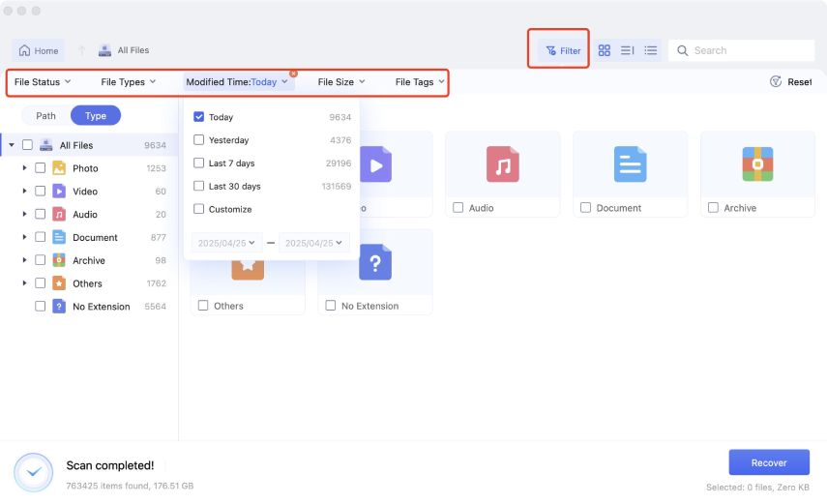
Task: Click the Recover button
Action: [769, 462]
